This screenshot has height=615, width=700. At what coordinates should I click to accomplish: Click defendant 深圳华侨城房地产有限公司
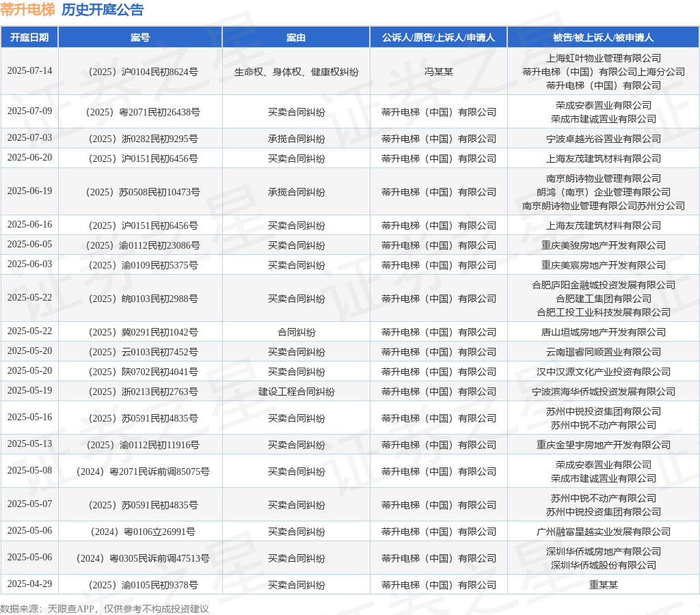(x=604, y=551)
